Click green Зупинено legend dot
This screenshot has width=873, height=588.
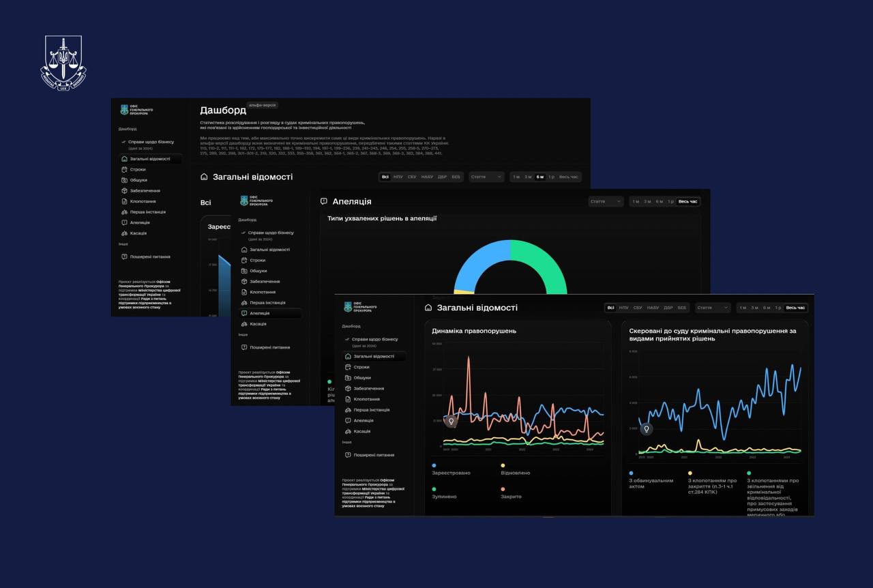[x=434, y=489]
